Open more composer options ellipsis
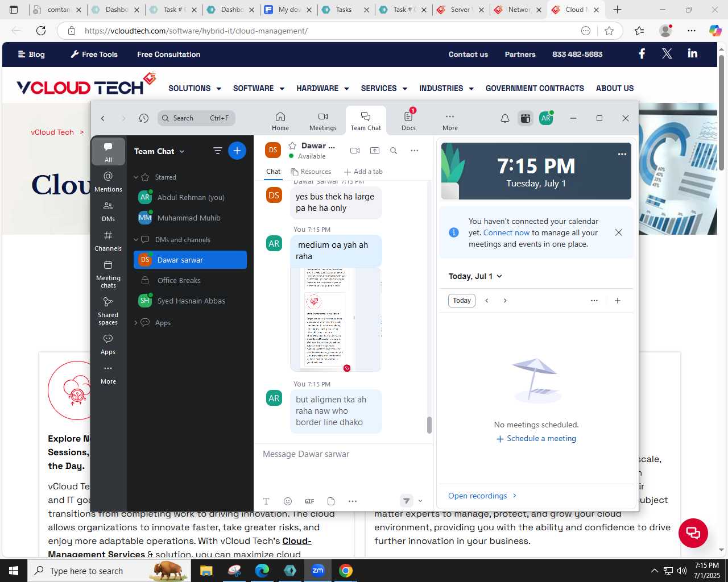 pos(353,501)
